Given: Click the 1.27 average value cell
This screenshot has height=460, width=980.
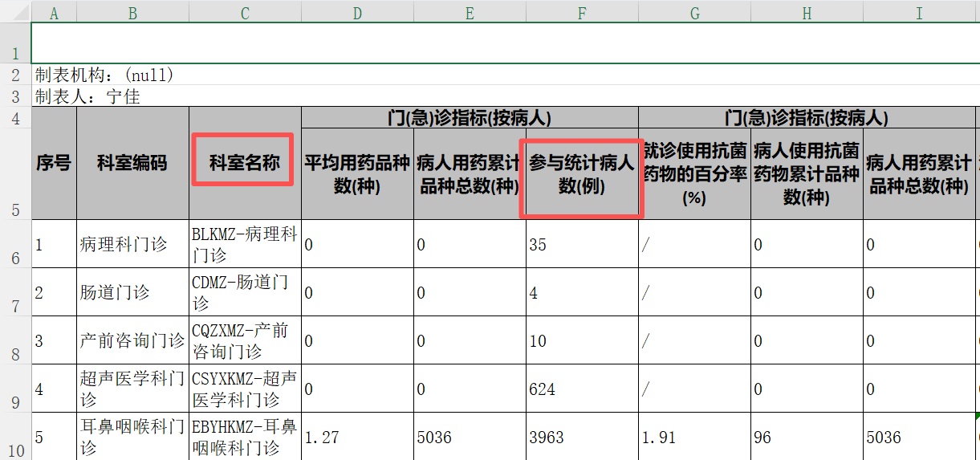Looking at the screenshot, I should (357, 437).
